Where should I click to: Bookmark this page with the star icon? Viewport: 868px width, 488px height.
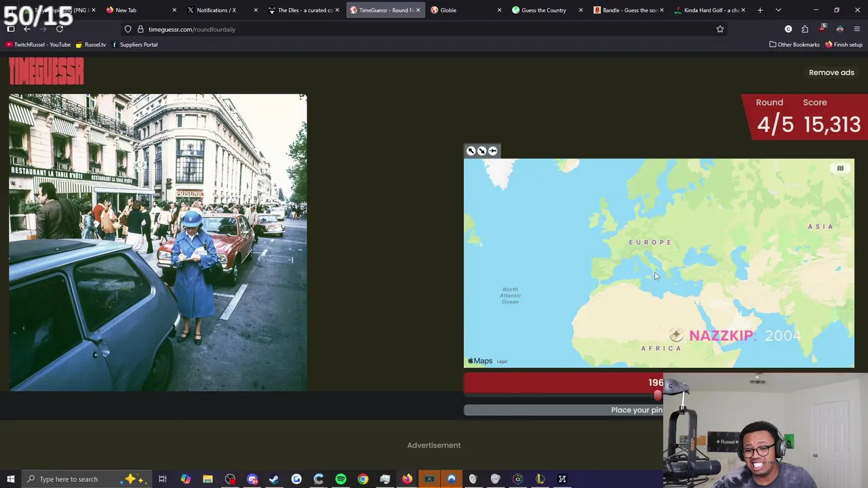tap(720, 29)
